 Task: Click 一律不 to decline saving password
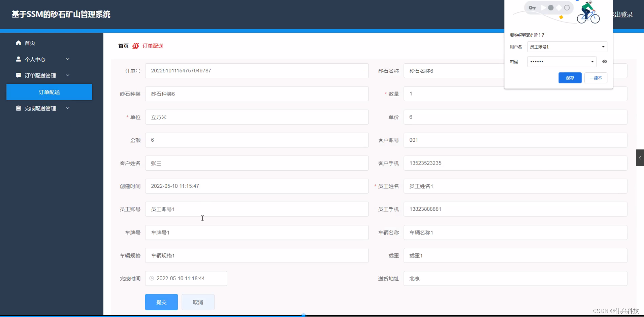(x=596, y=78)
